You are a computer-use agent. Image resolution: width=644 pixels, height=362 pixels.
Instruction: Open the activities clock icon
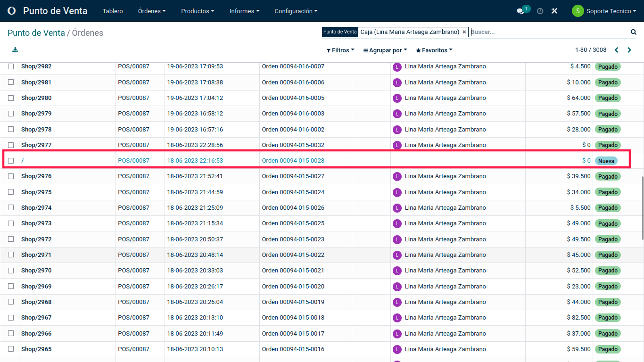click(x=540, y=11)
